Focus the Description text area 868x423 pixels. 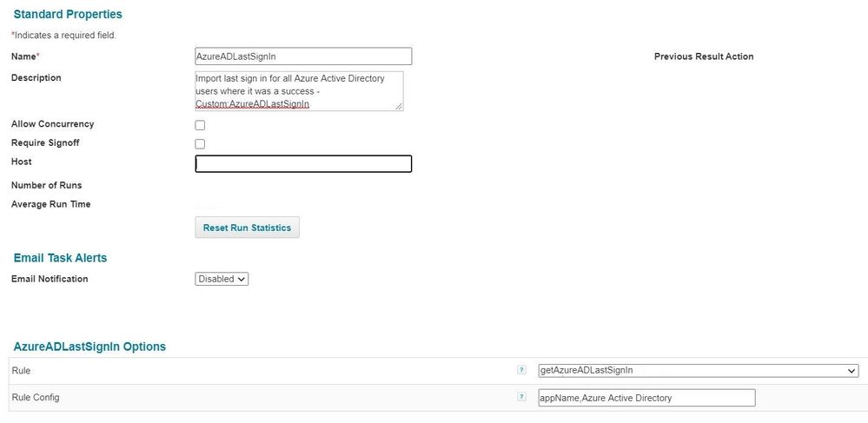click(298, 90)
